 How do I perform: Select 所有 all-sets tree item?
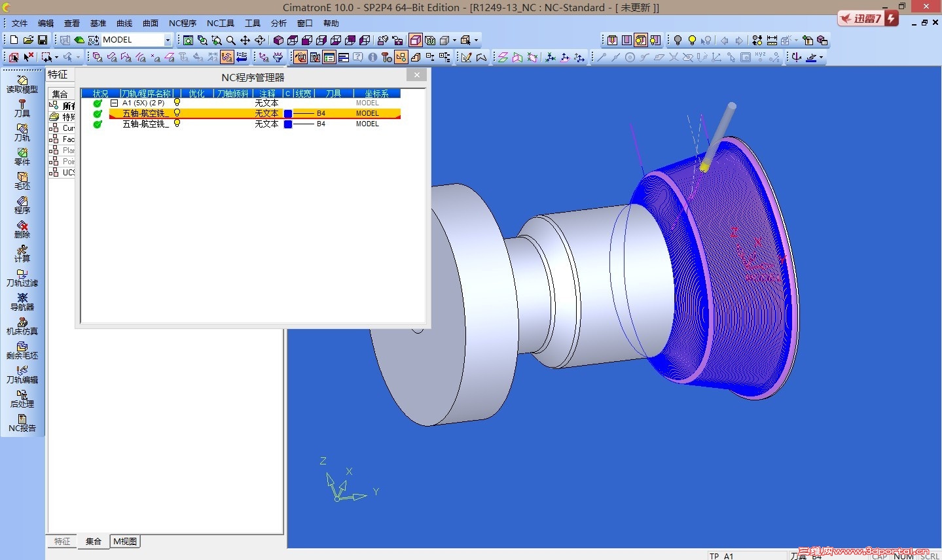[63, 106]
